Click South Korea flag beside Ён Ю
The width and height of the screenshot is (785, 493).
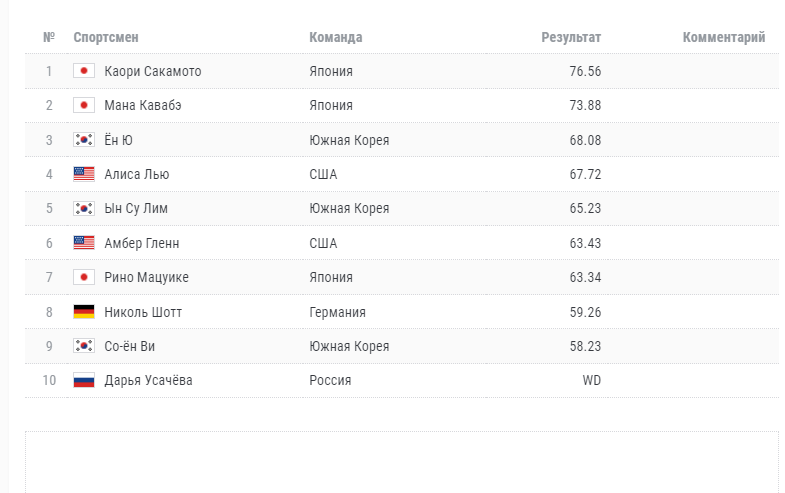tap(84, 140)
